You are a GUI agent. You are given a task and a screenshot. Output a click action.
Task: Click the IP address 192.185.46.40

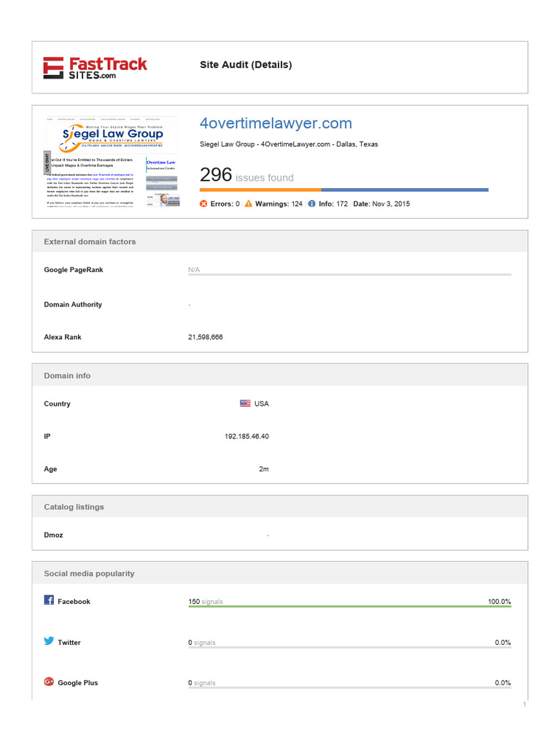pos(246,436)
